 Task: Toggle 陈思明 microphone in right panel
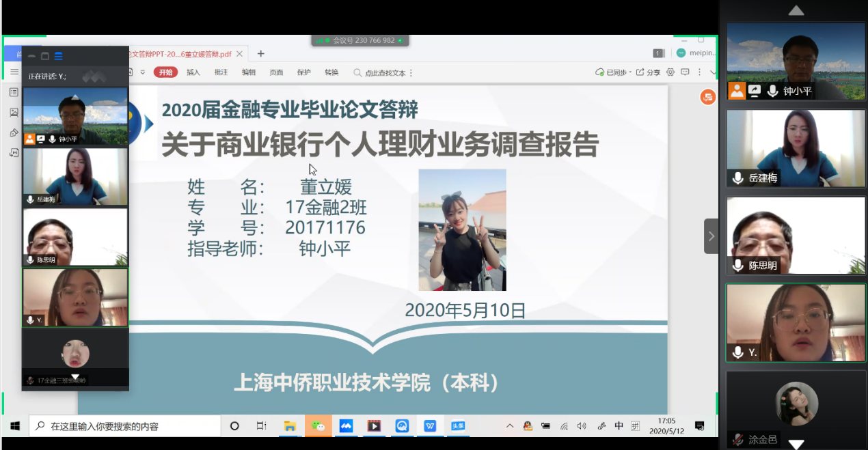click(737, 266)
